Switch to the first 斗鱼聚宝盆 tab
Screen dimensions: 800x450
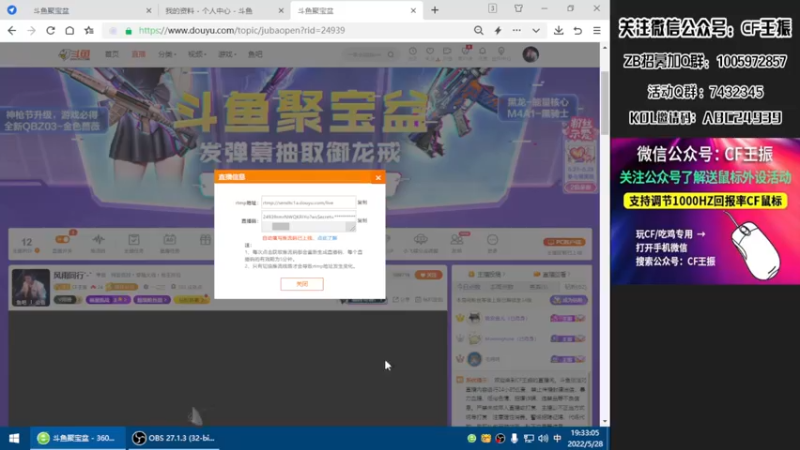tap(92, 10)
